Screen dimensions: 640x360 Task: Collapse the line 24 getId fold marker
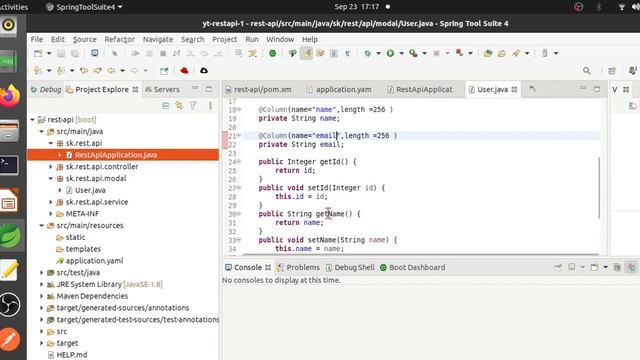239,162
